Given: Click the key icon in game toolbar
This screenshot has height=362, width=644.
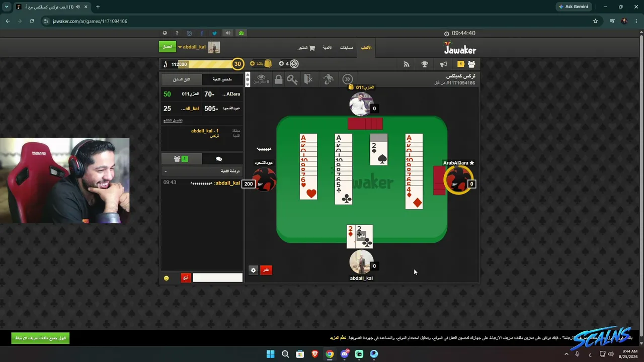Looking at the screenshot, I should coord(292,79).
